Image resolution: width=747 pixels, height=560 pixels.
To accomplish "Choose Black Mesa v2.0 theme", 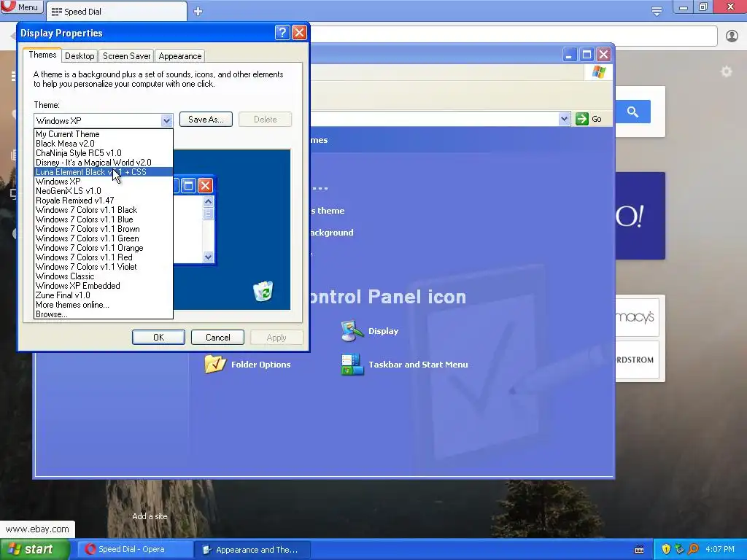I will coord(104,144).
